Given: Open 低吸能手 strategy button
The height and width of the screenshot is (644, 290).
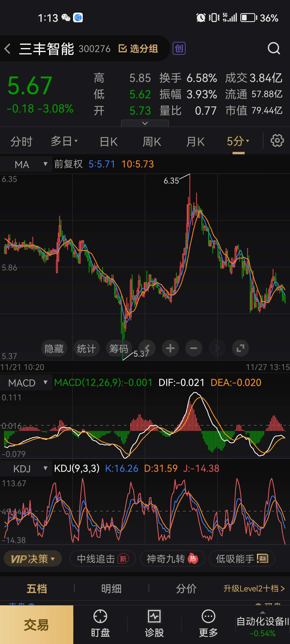Looking at the screenshot, I should pos(242,559).
